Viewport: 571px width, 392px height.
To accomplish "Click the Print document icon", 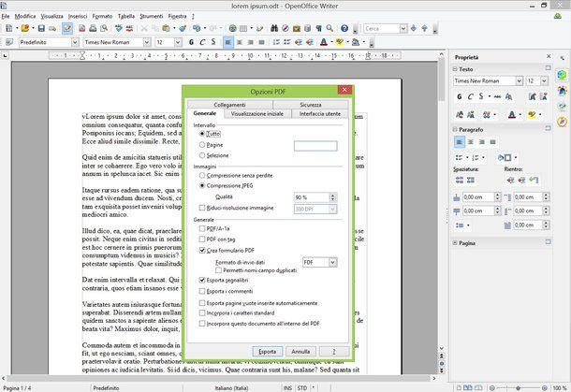I will coord(93,28).
